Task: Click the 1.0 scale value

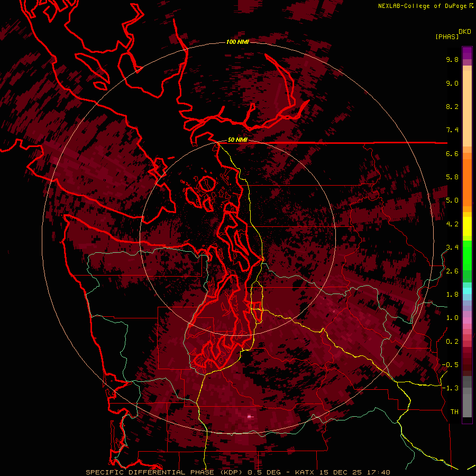Action: point(452,318)
